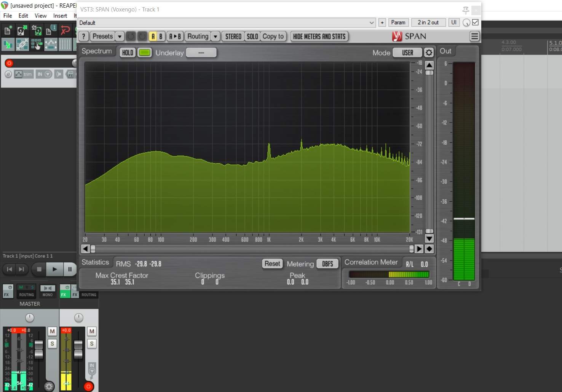Screen dimensions: 562x392
Task: Start playback in REAPER transport
Action: click(x=54, y=269)
